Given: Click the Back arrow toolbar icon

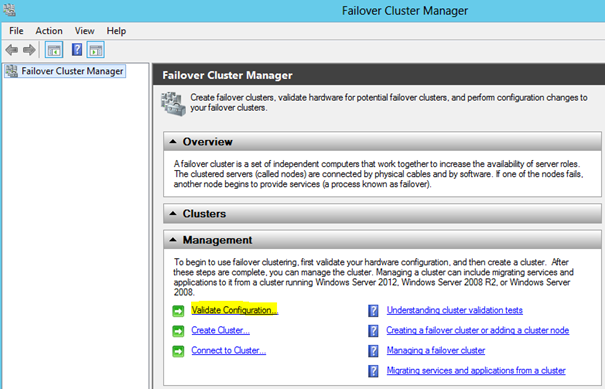Looking at the screenshot, I should [x=12, y=50].
